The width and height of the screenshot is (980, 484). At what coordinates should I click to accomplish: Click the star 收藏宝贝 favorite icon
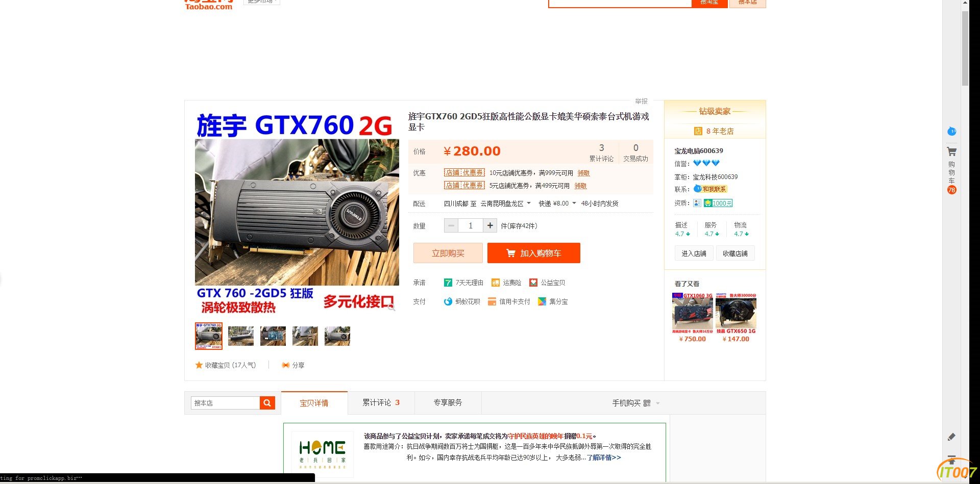point(199,365)
